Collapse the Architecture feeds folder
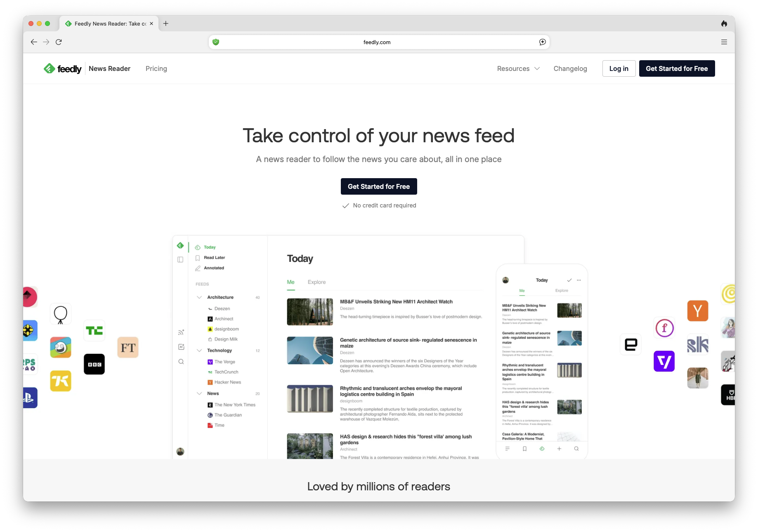Viewport: 758px width, 532px height. tap(199, 297)
